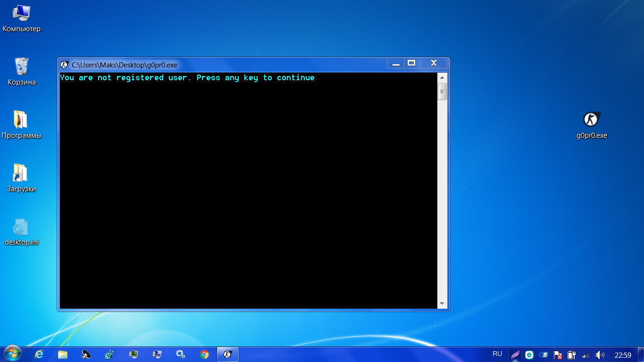Image resolution: width=644 pixels, height=362 pixels.
Task: Switch to the g0pr0.exe taskbar button
Action: 228,354
